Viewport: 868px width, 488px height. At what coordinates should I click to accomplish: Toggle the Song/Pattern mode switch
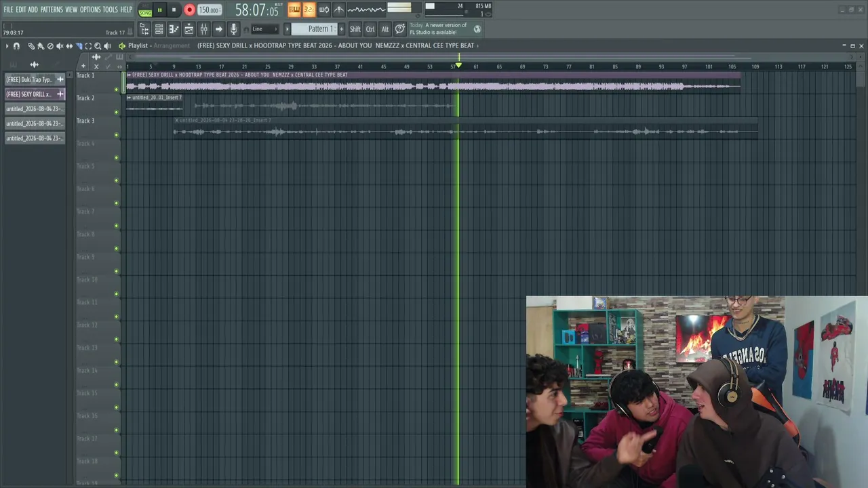pyautogui.click(x=145, y=10)
